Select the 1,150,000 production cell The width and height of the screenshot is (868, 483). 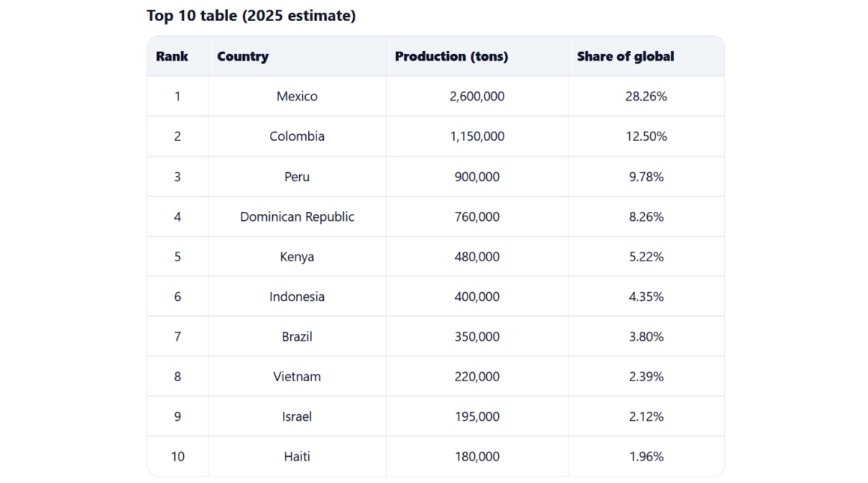pos(477,137)
